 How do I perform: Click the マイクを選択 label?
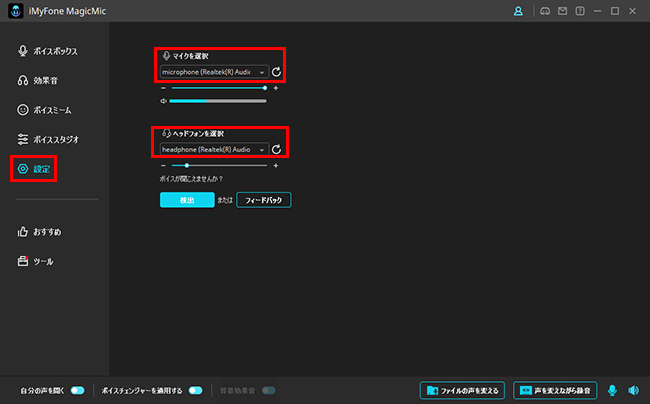tap(191, 56)
